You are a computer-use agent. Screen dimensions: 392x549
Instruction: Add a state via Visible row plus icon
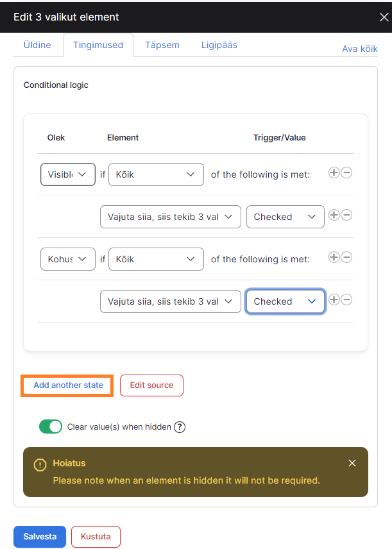pos(334,173)
